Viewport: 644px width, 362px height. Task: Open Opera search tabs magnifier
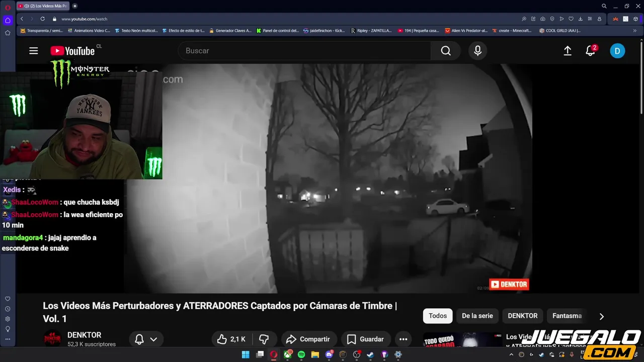click(x=604, y=6)
